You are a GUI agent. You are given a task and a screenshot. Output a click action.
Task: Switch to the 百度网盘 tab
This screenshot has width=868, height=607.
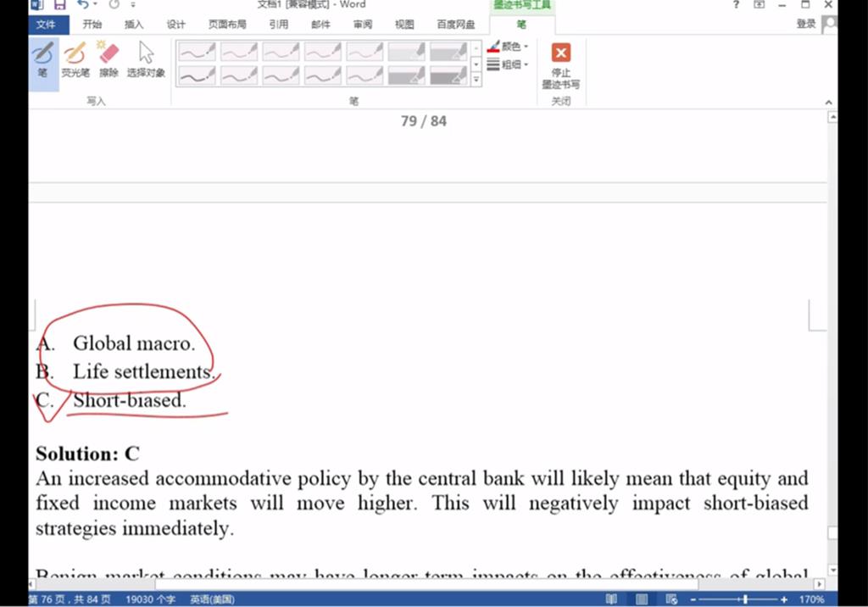pyautogui.click(x=455, y=25)
